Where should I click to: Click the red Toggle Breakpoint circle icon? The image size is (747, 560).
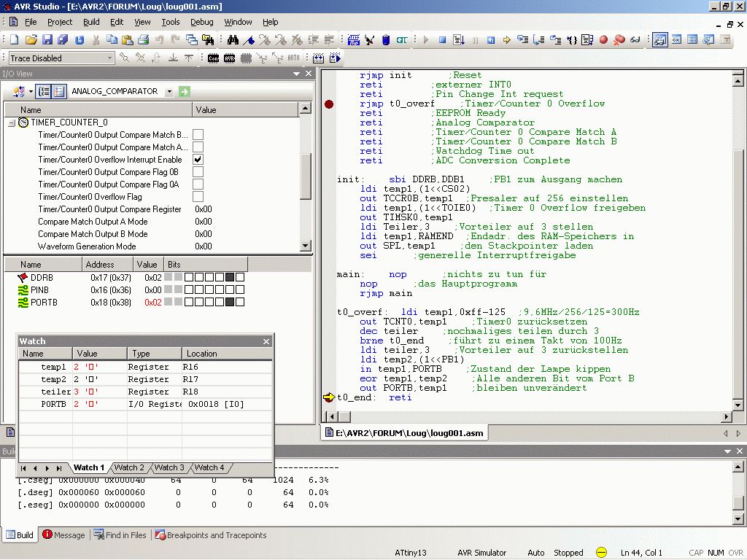(x=603, y=40)
